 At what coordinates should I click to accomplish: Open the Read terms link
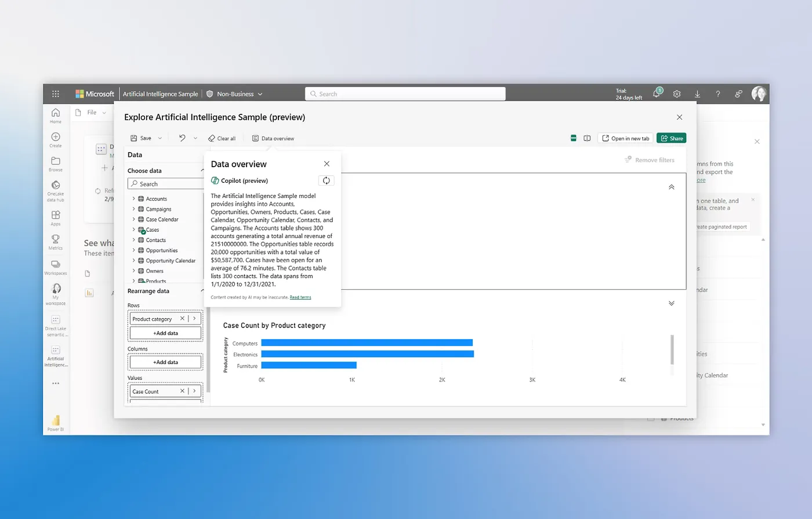[x=300, y=297]
